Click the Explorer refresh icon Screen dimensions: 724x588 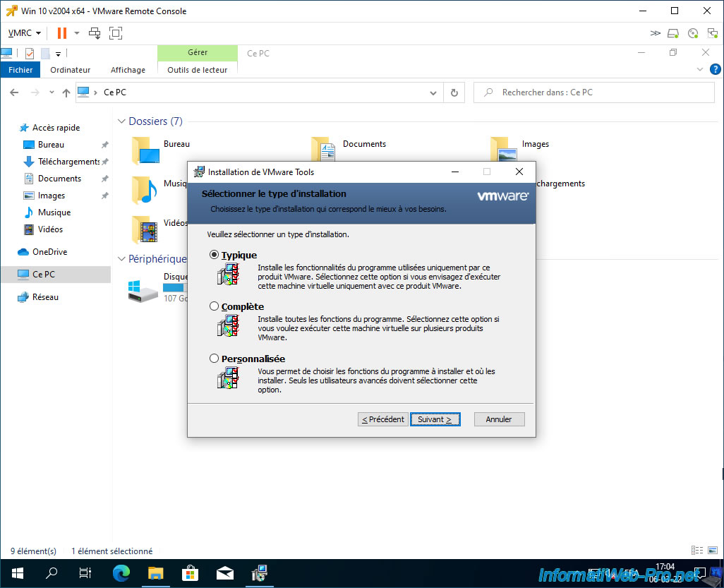pos(454,92)
